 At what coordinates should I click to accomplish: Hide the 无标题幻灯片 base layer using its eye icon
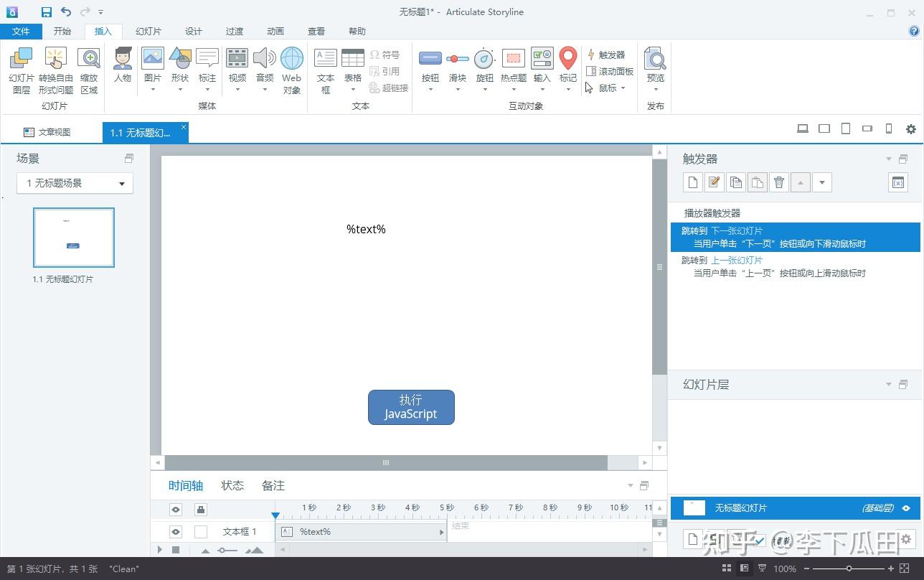pos(906,508)
